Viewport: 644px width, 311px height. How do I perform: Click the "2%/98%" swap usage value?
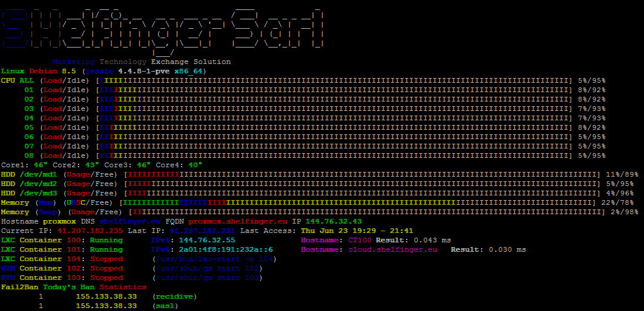point(624,212)
